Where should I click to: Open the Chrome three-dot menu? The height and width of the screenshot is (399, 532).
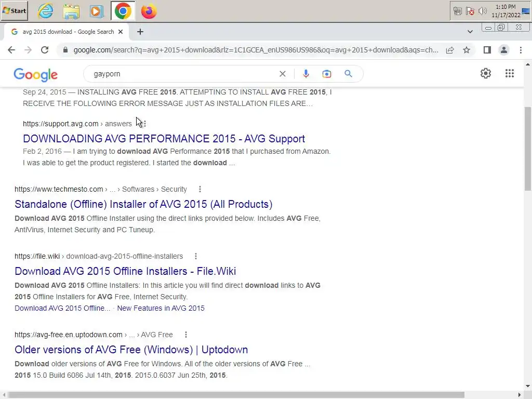pyautogui.click(x=521, y=50)
